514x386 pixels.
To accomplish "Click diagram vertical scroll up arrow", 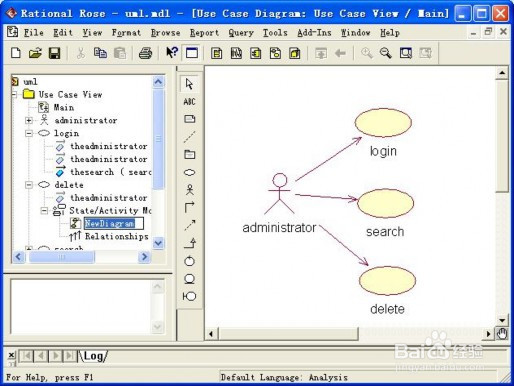I will click(502, 73).
